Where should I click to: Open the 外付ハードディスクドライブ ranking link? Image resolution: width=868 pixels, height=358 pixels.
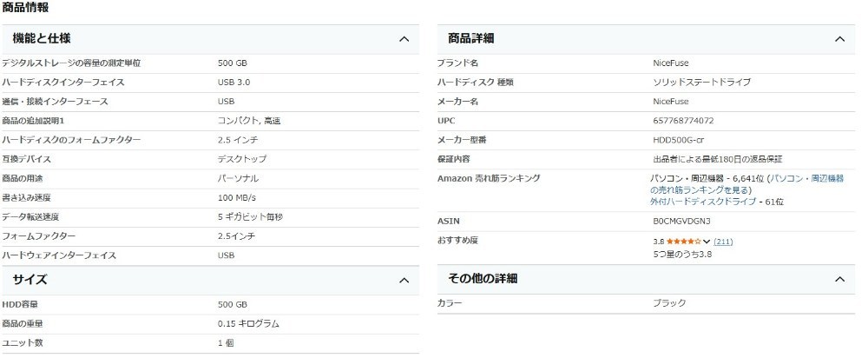pyautogui.click(x=702, y=202)
